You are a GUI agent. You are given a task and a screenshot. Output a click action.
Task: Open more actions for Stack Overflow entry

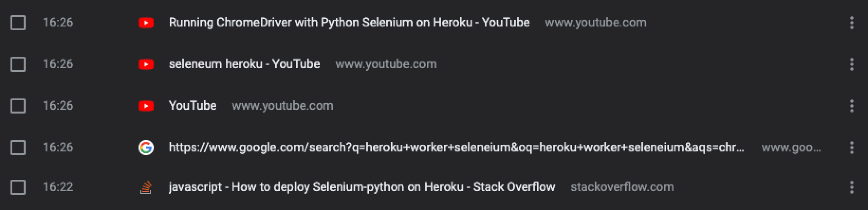click(x=852, y=187)
